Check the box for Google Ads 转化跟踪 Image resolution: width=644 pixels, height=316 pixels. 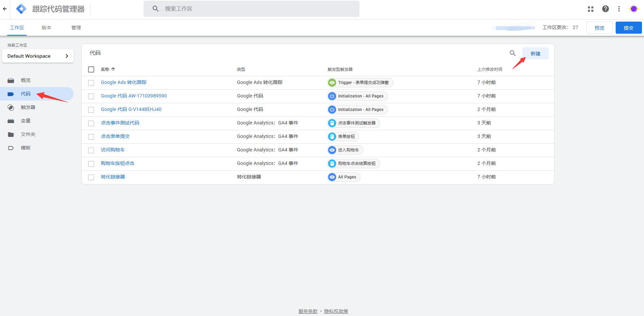pos(91,83)
